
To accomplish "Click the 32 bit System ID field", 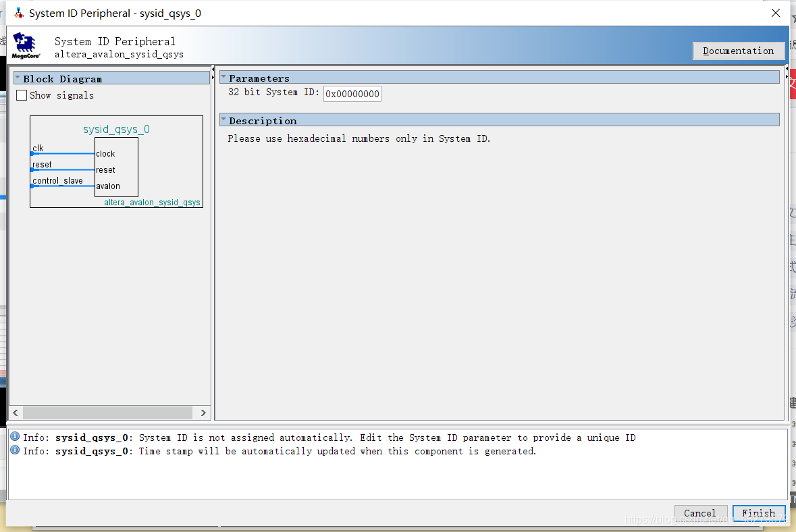I will 352,93.
